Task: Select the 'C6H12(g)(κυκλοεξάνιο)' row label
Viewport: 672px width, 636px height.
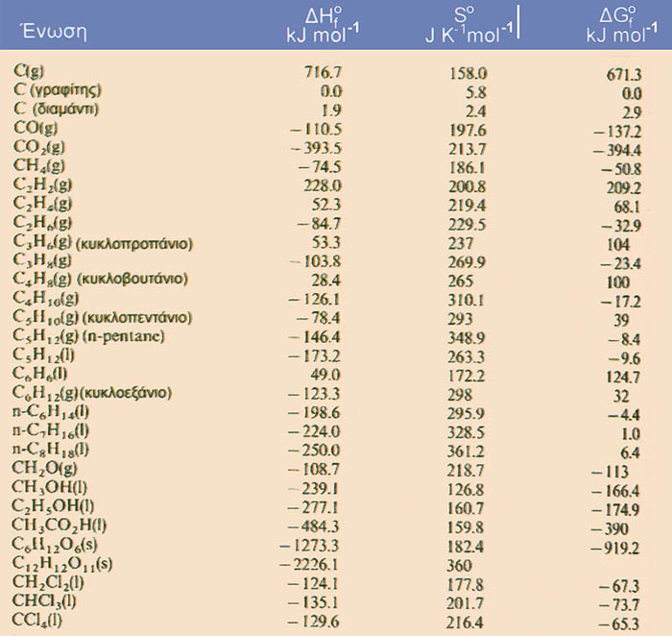Action: point(92,392)
